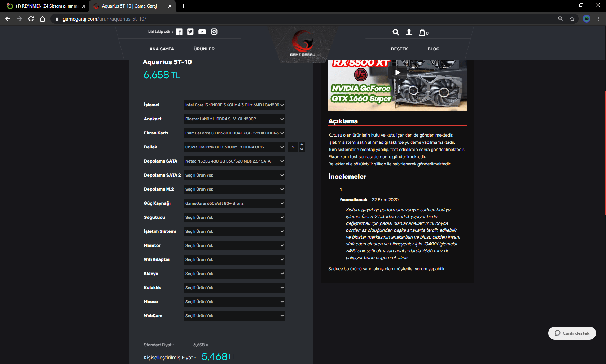Open the user account icon
This screenshot has width=606, height=364.
pyautogui.click(x=409, y=32)
